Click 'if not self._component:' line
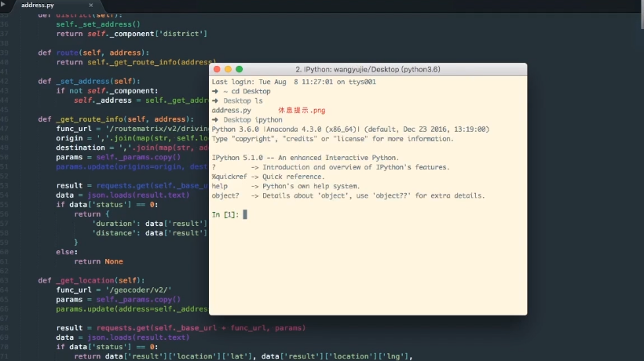This screenshot has height=361, width=644. (107, 91)
